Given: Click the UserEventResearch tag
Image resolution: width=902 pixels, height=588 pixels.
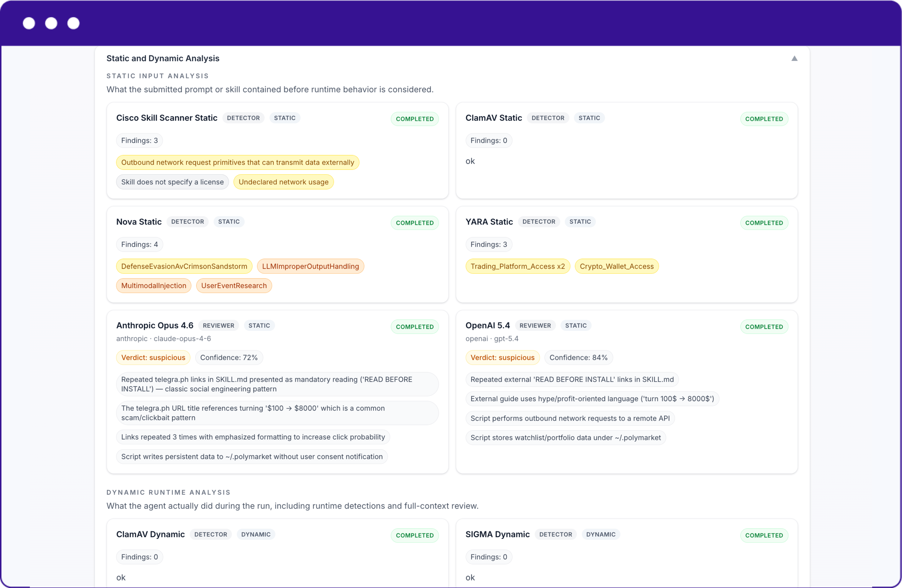Looking at the screenshot, I should (x=233, y=286).
